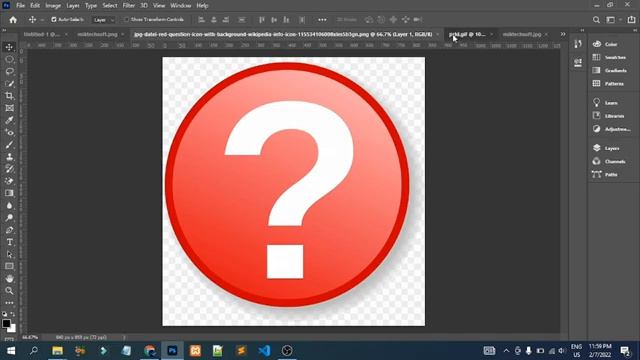Show more align options three-dots
Viewport: 640px width, 360px height.
click(x=322, y=20)
